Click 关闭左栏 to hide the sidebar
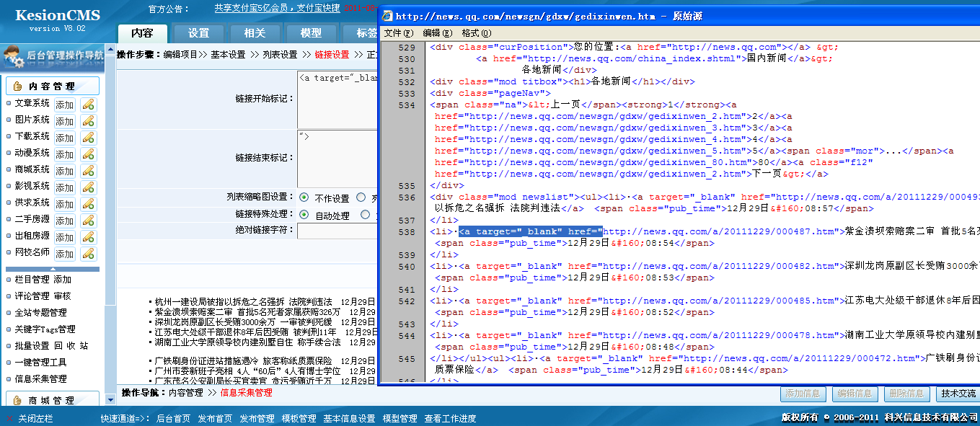980x426 pixels. coord(36,418)
